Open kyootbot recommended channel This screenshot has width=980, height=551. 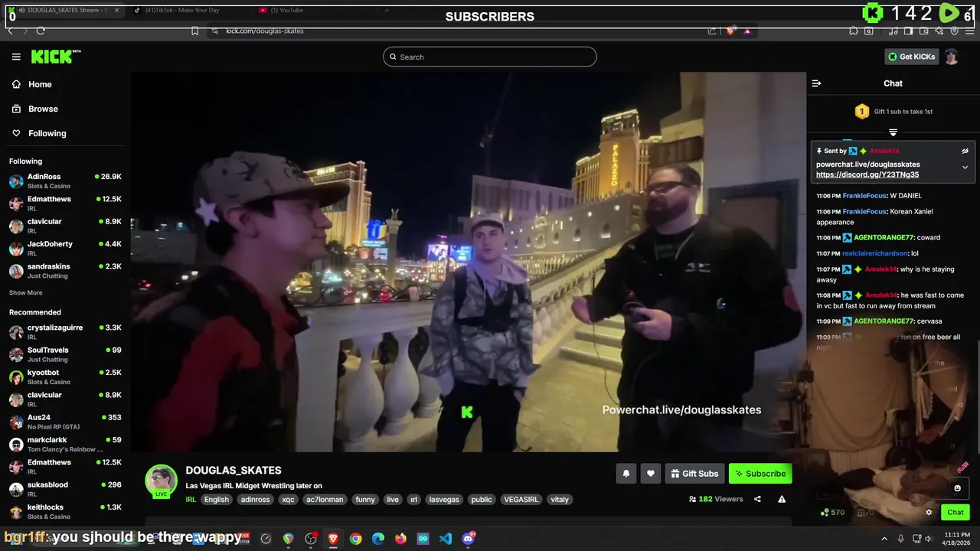pos(65,377)
